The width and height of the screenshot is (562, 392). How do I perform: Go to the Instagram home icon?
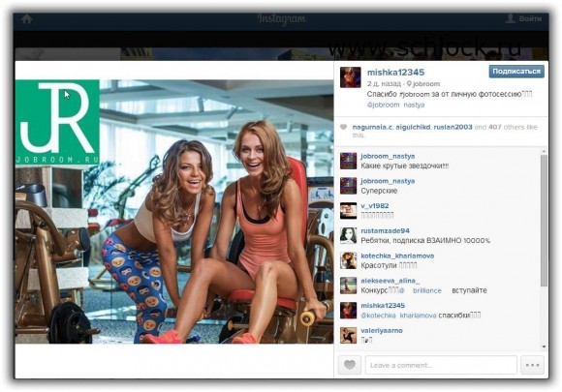[x=27, y=19]
